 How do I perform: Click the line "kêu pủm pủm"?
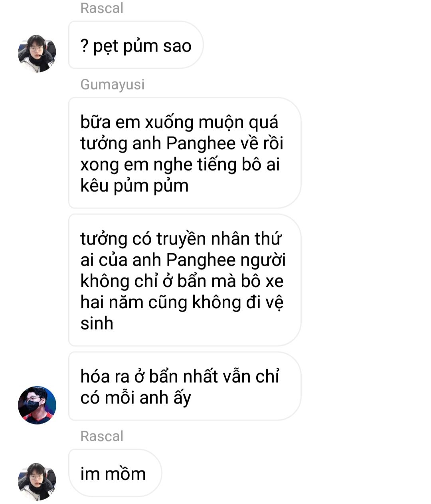pos(134,186)
